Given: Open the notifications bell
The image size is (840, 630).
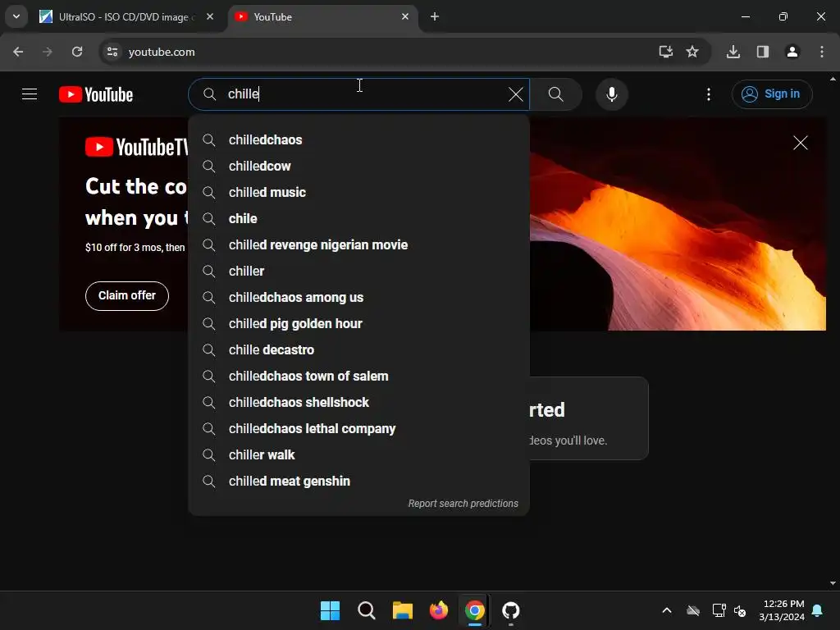Looking at the screenshot, I should coord(818,610).
